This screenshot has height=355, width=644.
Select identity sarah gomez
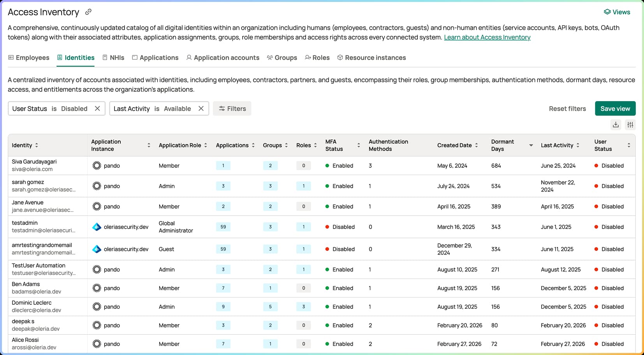pos(28,182)
